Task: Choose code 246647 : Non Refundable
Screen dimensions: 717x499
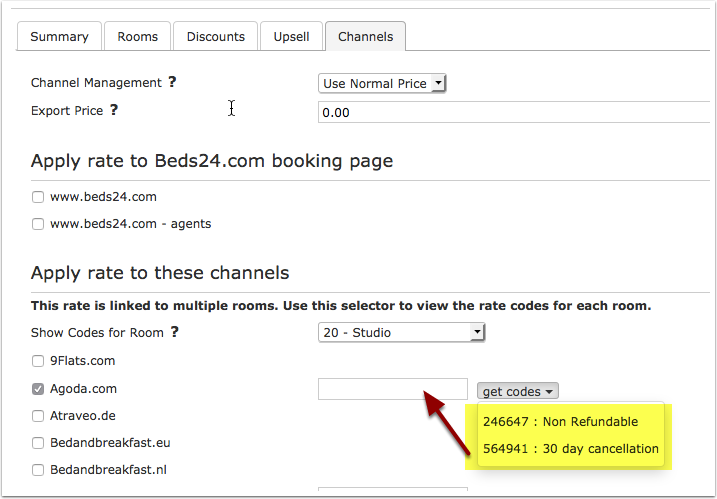Action: click(560, 421)
